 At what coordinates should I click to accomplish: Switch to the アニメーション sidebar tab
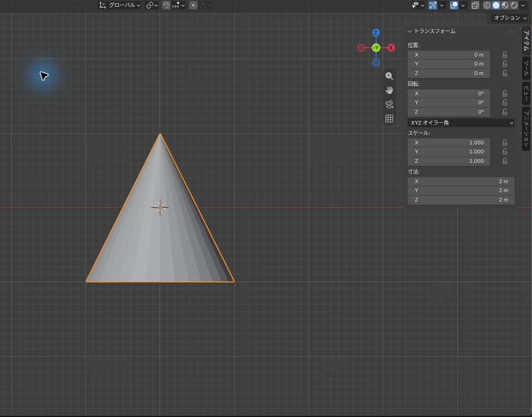pos(526,128)
